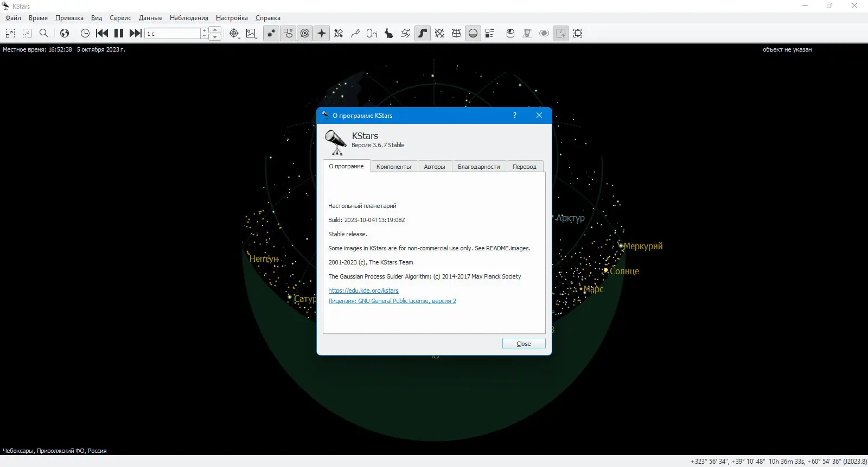This screenshot has width=868, height=467.
Task: Click the image overlay toolbar icon
Action: pos(251,33)
